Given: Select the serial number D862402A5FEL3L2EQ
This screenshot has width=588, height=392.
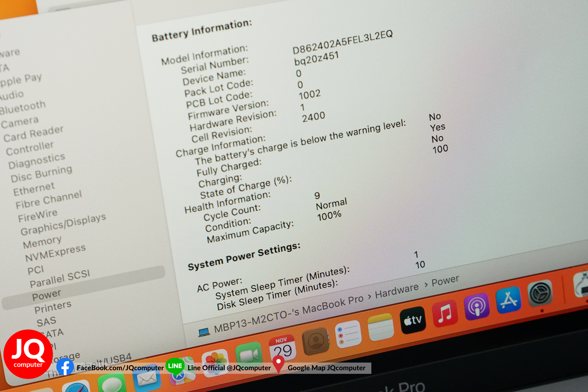Looking at the screenshot, I should coord(343,42).
